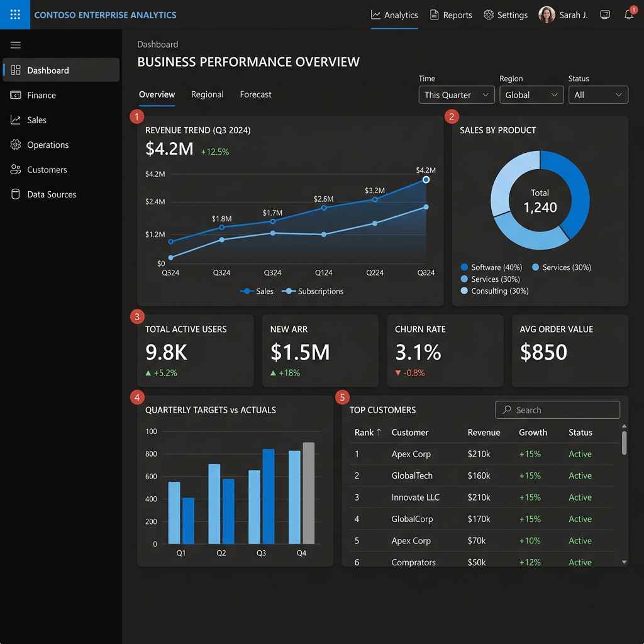Image resolution: width=644 pixels, height=644 pixels.
Task: Click the gray Q4 bar in targets chart
Action: pos(308,493)
